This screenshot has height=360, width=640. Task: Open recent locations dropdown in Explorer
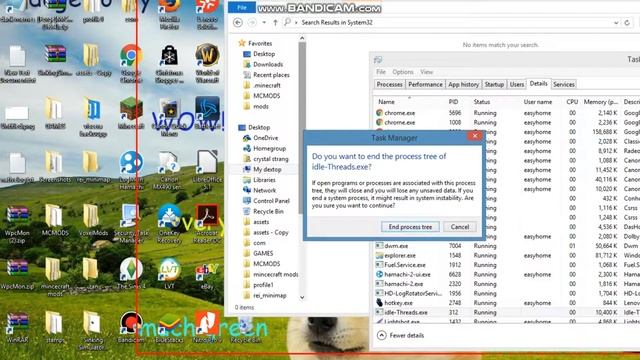(264, 22)
